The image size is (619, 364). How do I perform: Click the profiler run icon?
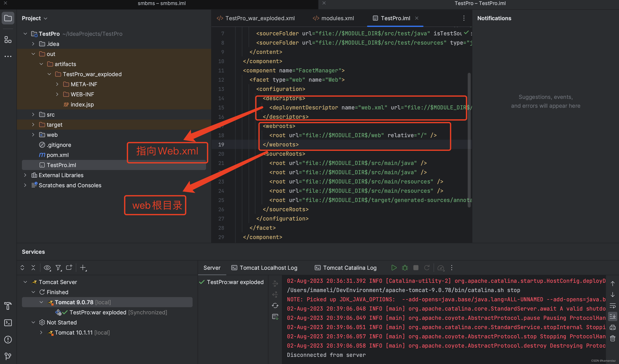[441, 268]
